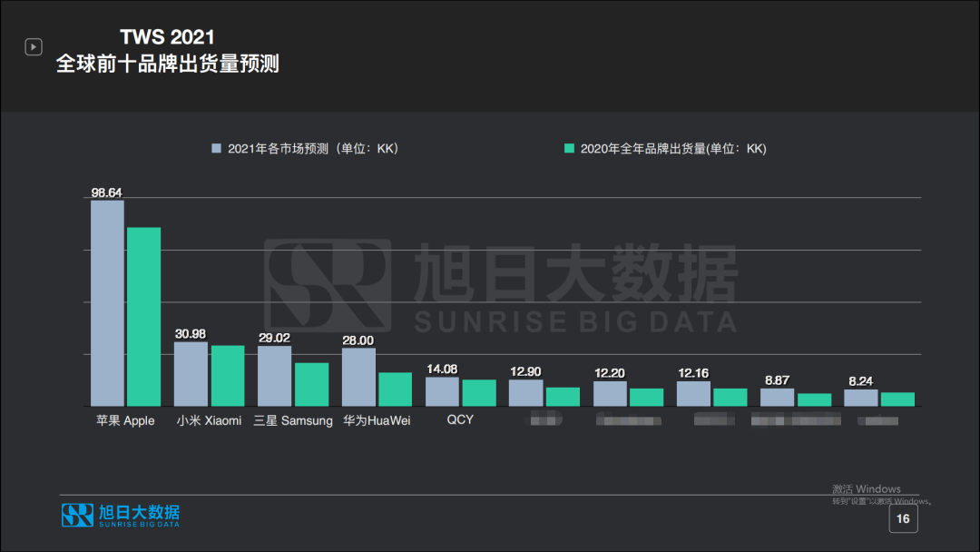980x552 pixels.
Task: Click QCY's grey 2021 forecast bar
Action: (442, 391)
